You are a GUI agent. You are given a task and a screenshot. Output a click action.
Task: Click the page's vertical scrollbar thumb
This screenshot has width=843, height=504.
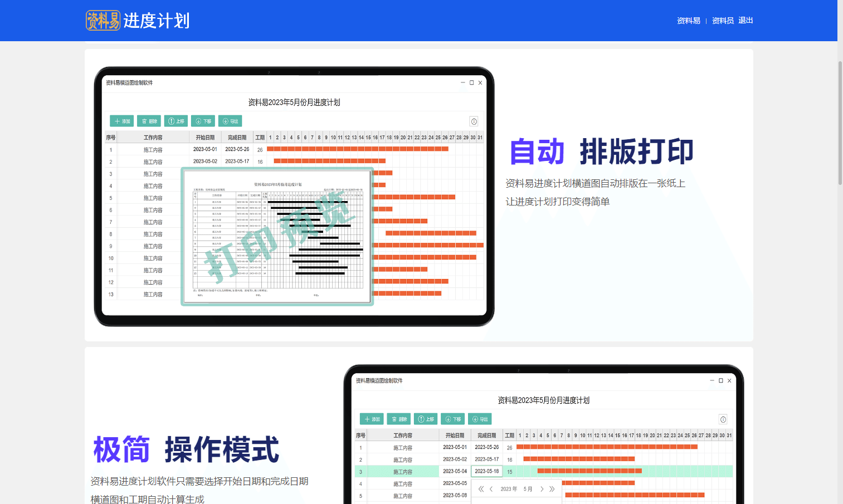coord(840,123)
